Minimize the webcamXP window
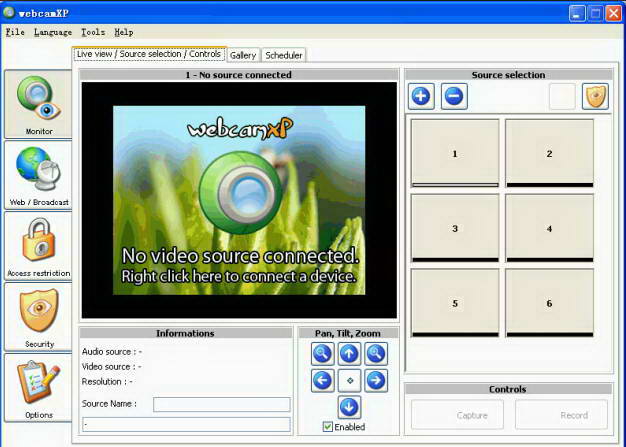 pos(577,14)
